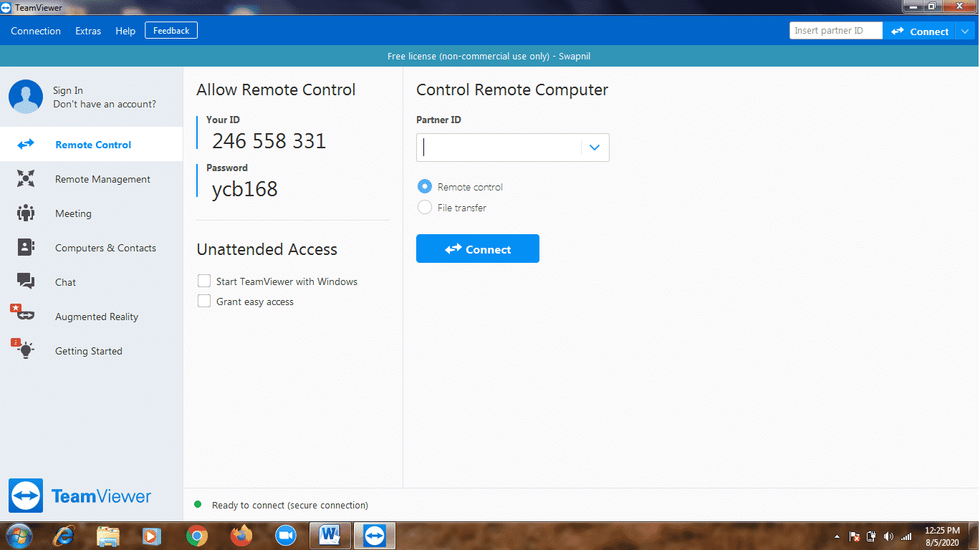Screen dimensions: 980x550
Task: Show hidden system tray icons
Action: point(837,536)
